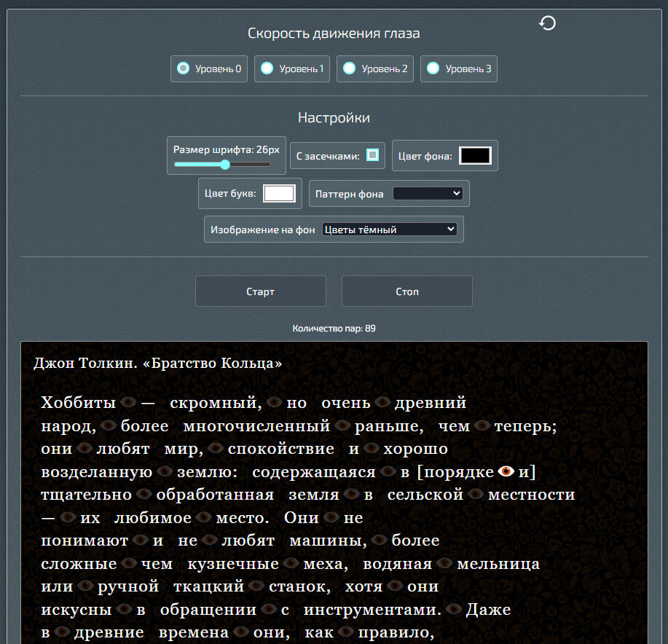Select the 'Уровень 0' speed option
The image size is (668, 644).
[209, 68]
